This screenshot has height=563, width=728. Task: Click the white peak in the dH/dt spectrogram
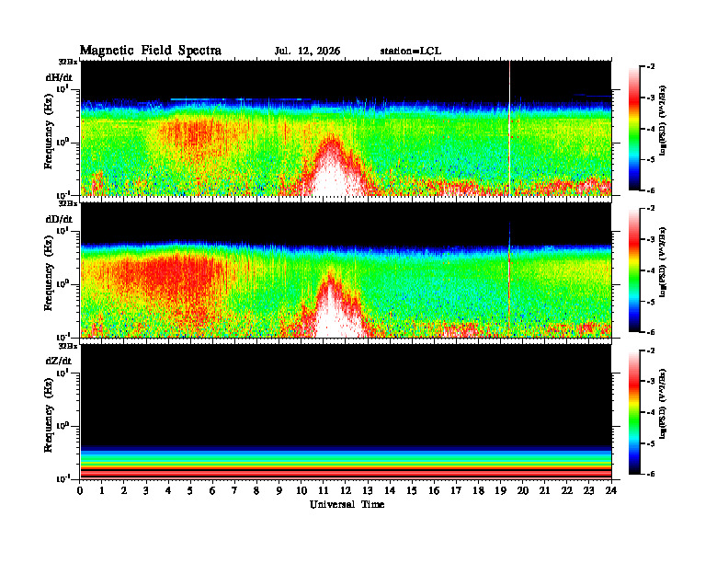coord(332,172)
